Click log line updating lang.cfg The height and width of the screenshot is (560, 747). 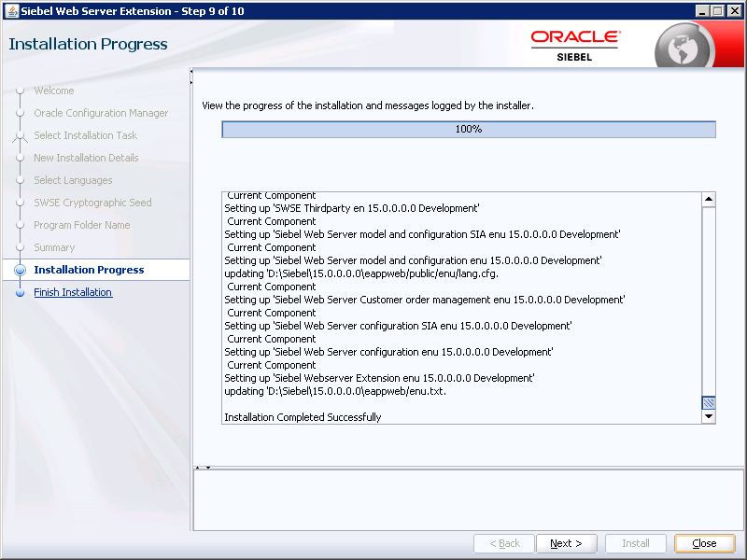click(x=361, y=273)
